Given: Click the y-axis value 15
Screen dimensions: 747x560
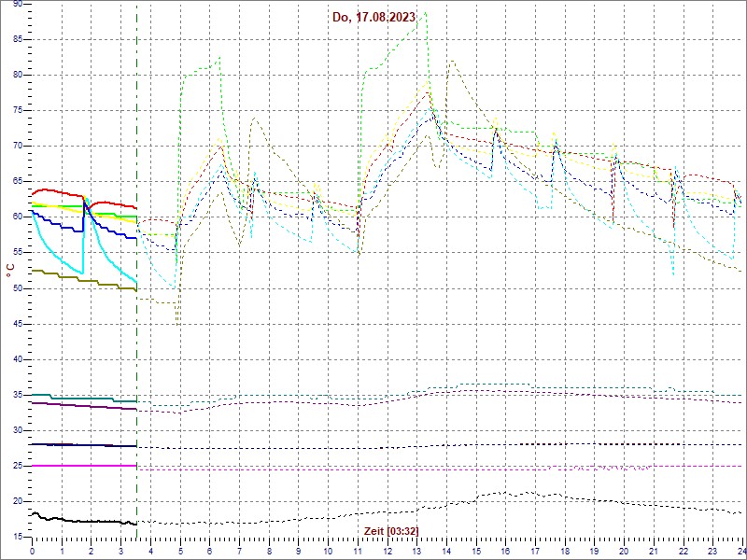Looking at the screenshot, I should coord(17,536).
